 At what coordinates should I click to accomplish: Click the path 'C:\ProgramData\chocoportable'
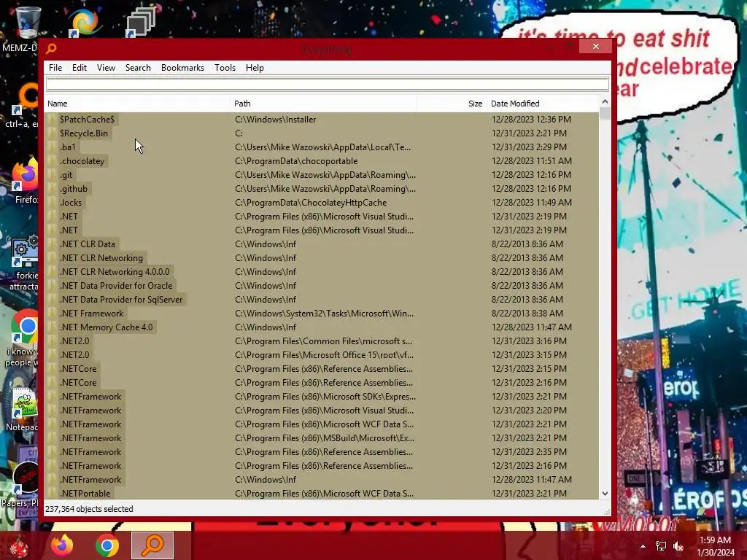[x=296, y=161]
